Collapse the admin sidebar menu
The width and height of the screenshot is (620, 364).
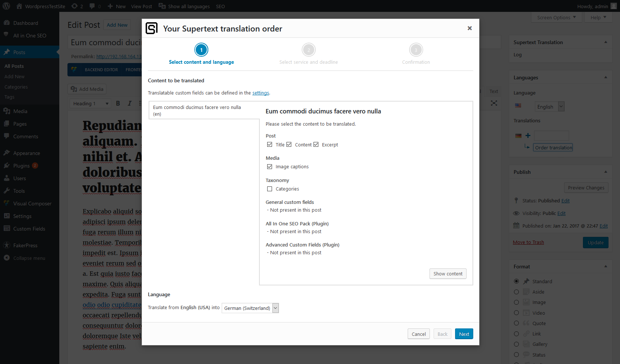pyautogui.click(x=30, y=258)
